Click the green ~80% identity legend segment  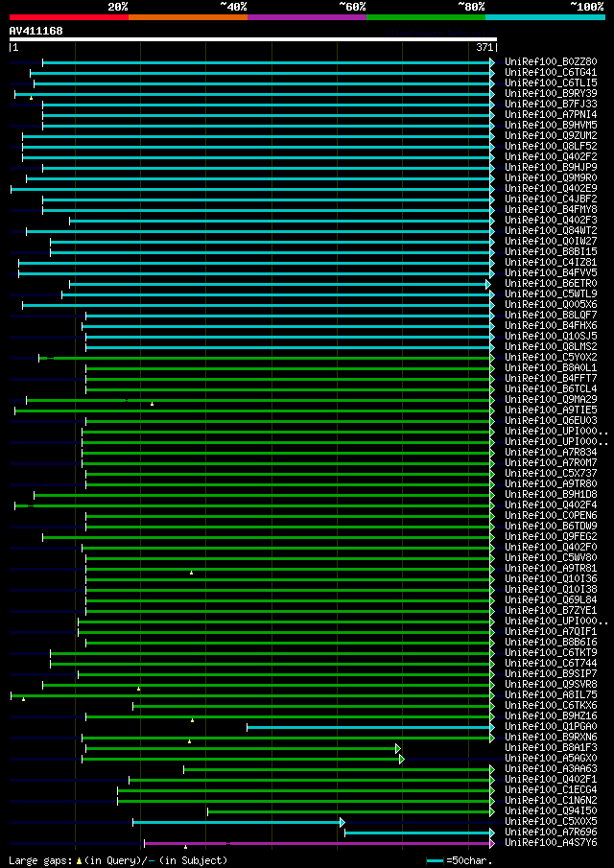click(x=426, y=17)
